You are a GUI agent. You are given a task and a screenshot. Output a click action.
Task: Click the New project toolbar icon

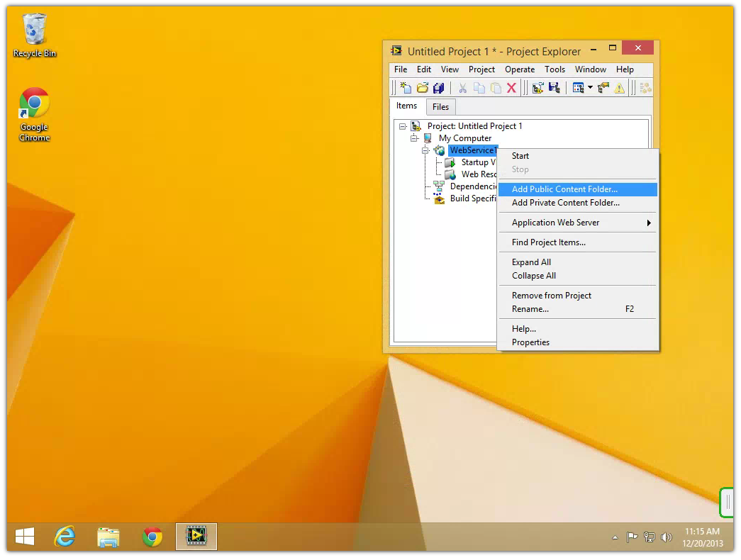(405, 88)
